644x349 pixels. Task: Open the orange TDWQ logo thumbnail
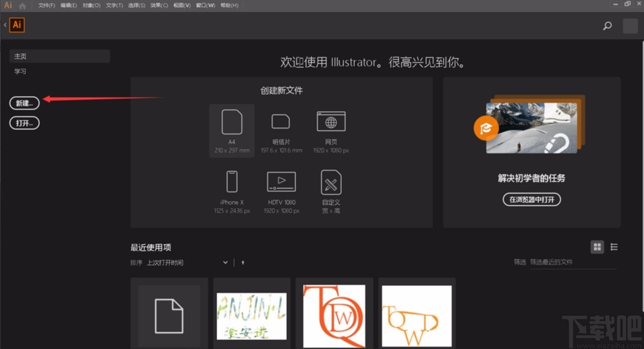[335, 316]
